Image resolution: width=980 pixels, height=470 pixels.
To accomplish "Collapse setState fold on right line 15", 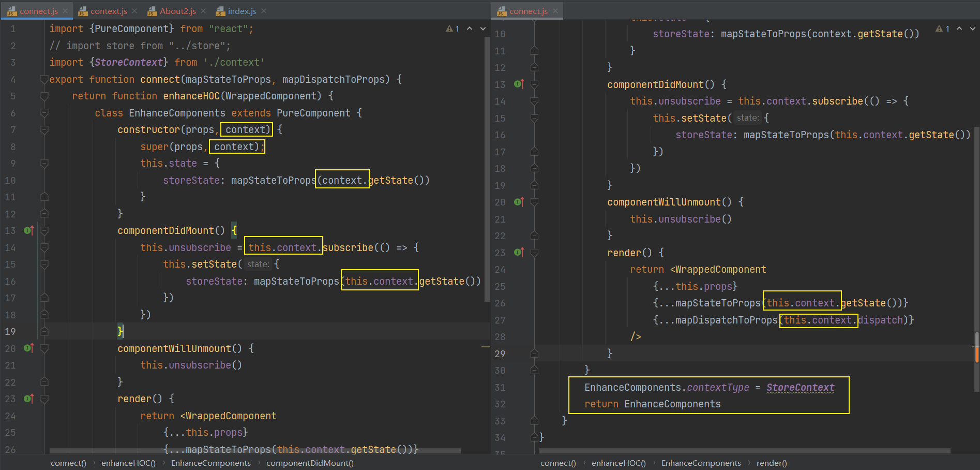I will click(535, 118).
